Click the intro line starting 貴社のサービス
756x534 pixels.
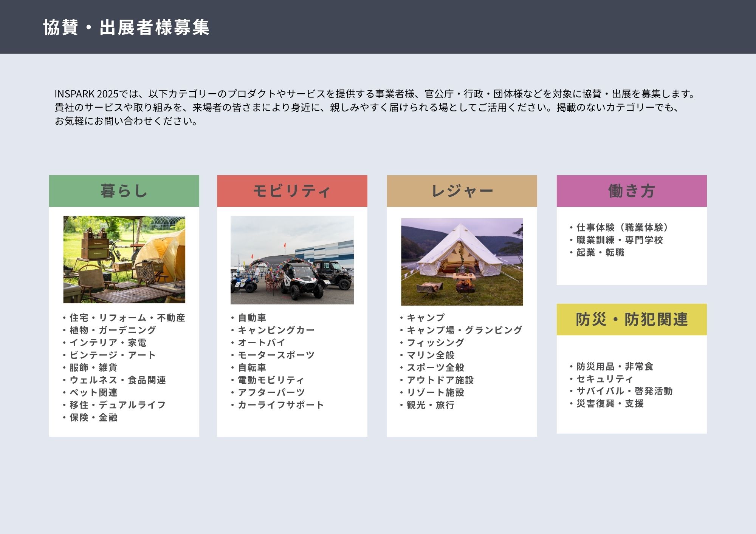(x=367, y=107)
